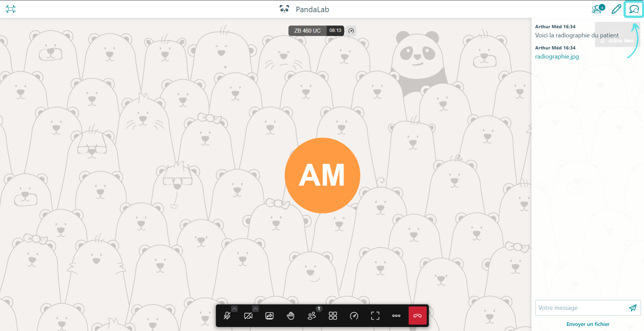Click the focus frame icon top left
Viewport: 644px width, 331px height.
(x=11, y=9)
